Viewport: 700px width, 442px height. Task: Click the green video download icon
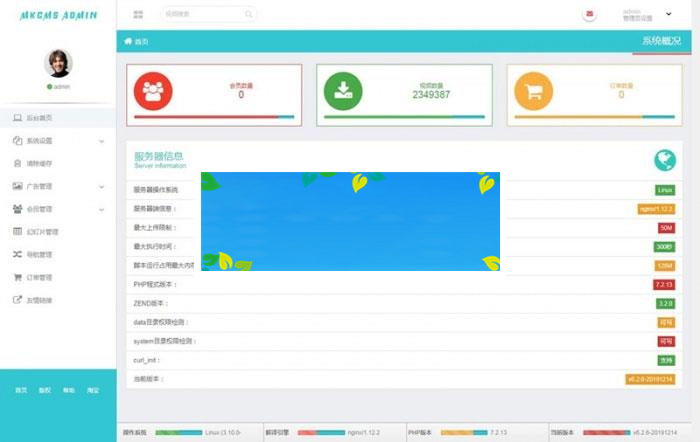[x=343, y=92]
